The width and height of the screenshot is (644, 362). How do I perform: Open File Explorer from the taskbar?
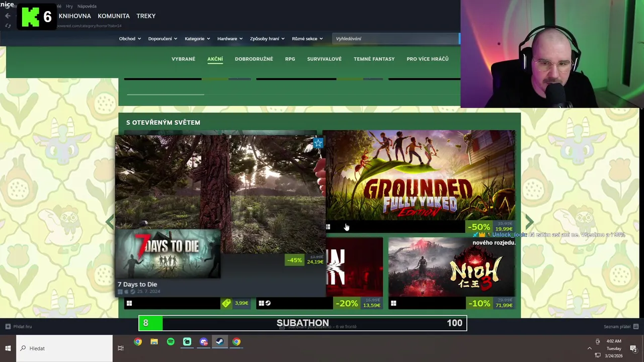tap(154, 342)
